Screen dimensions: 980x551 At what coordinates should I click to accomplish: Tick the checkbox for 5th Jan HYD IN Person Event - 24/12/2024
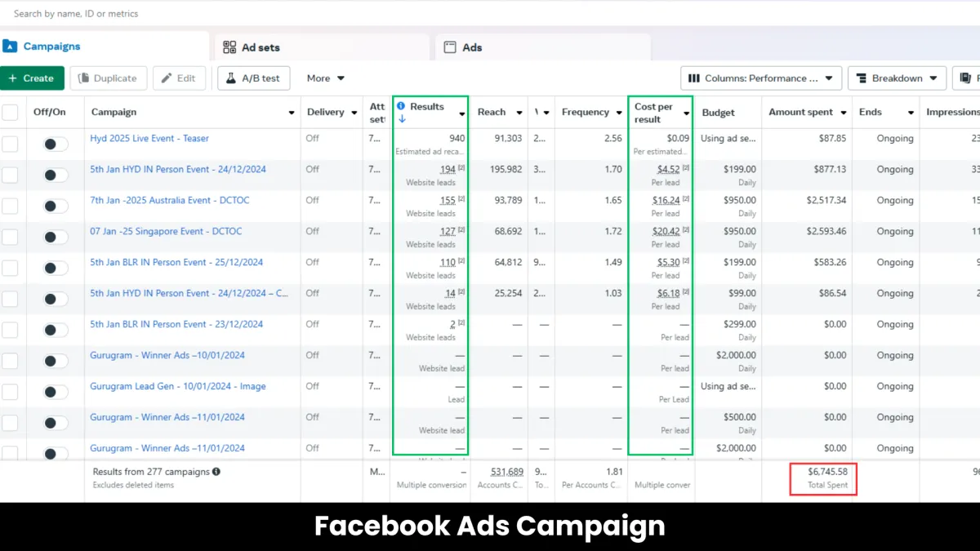(x=10, y=175)
